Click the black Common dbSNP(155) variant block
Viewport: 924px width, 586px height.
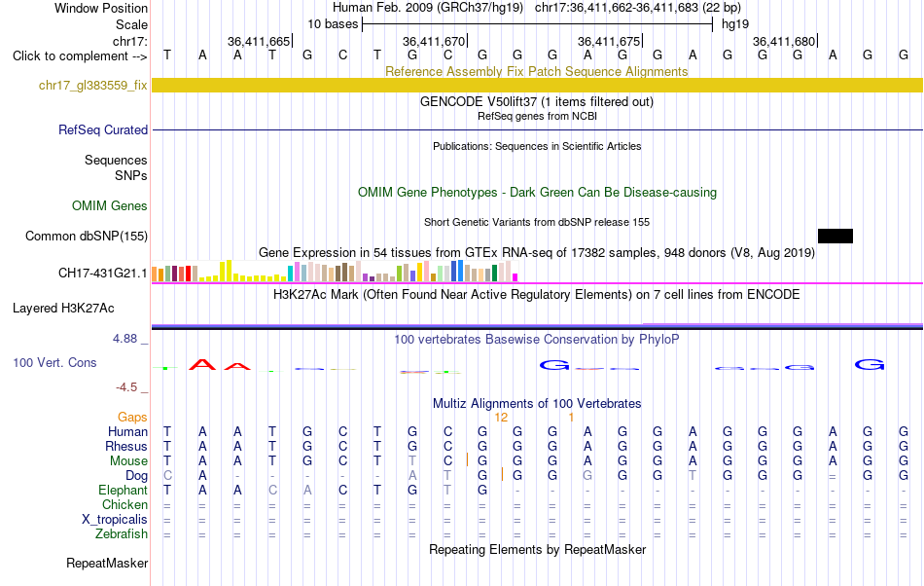point(835,236)
